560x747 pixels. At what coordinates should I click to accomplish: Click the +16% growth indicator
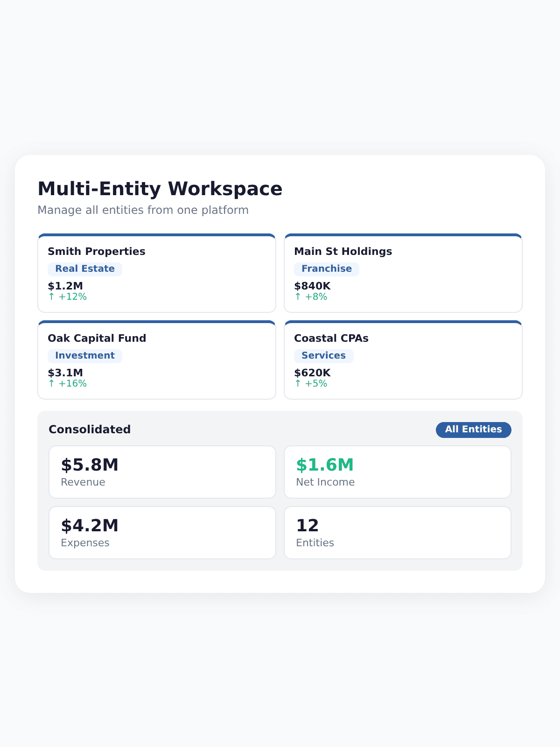point(68,384)
